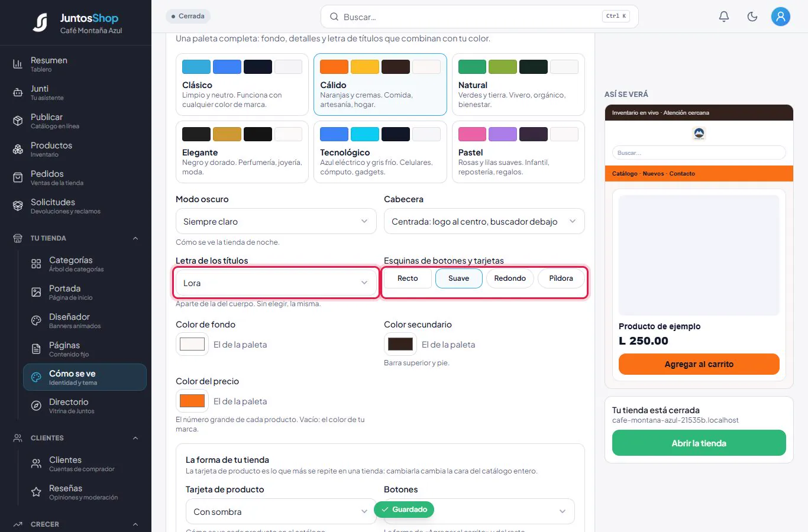Choose the Clásico palette card

pyautogui.click(x=242, y=85)
